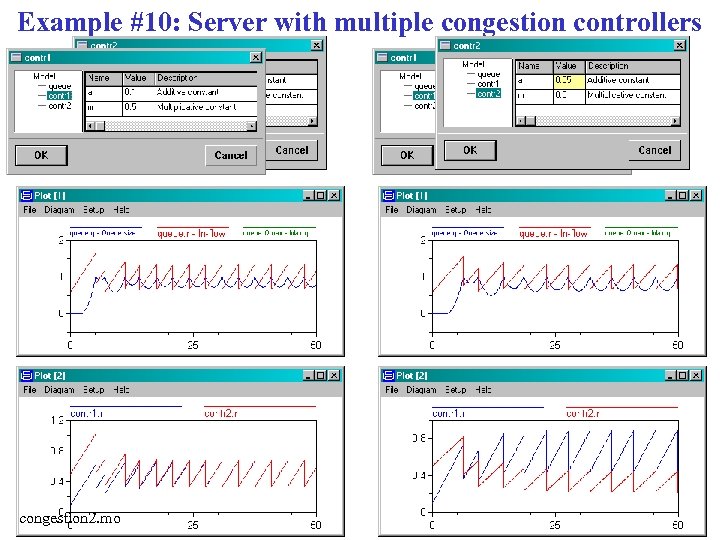Screen dimensions: 720x540
Task: Confirm the front contr1 dialog with OK
Action: [41, 155]
